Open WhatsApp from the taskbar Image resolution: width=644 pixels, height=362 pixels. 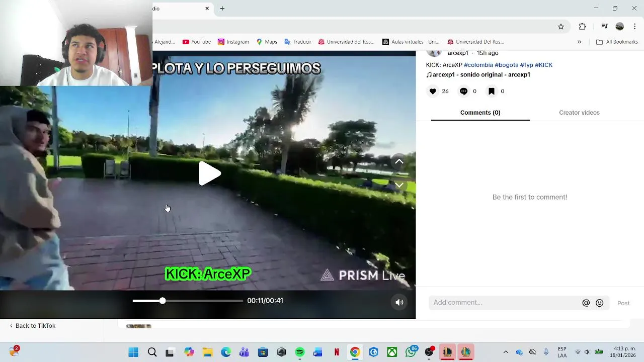click(411, 352)
